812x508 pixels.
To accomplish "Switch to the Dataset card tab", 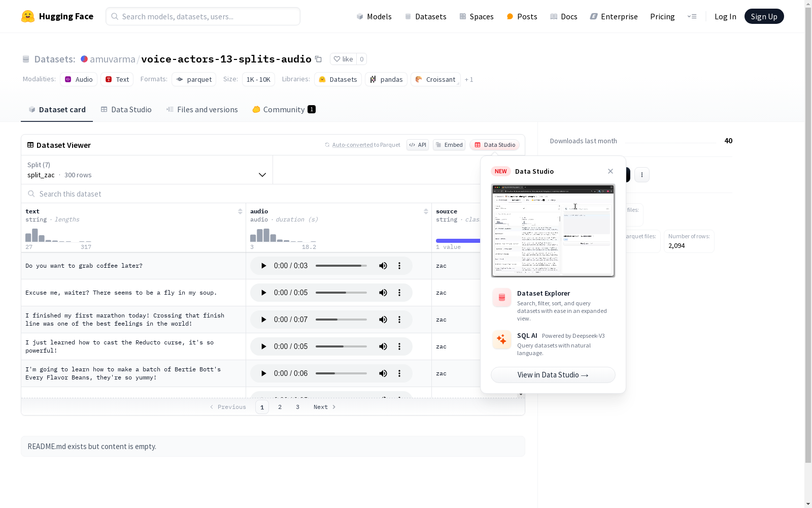I will 57,109.
